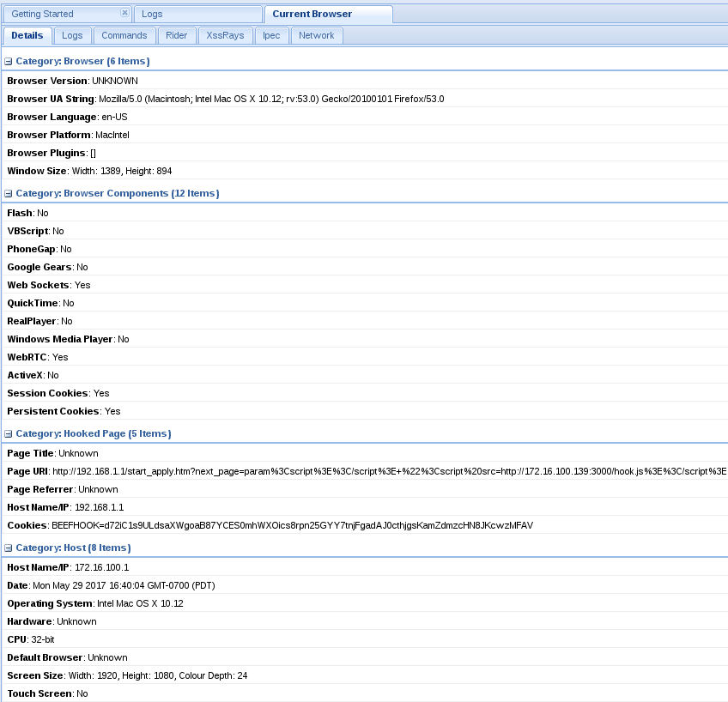Open the Network tab
The height and width of the screenshot is (702, 728).
pos(317,35)
